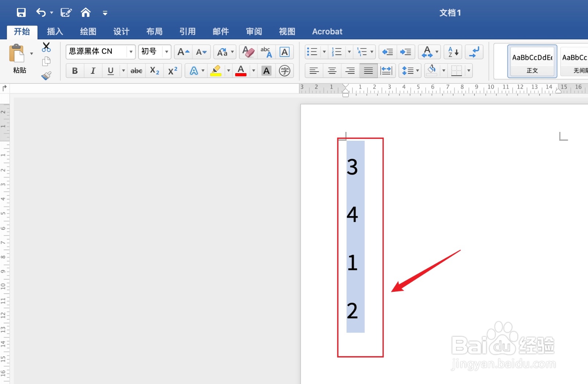Image resolution: width=588 pixels, height=384 pixels.
Task: Align text left
Action: tap(314, 71)
